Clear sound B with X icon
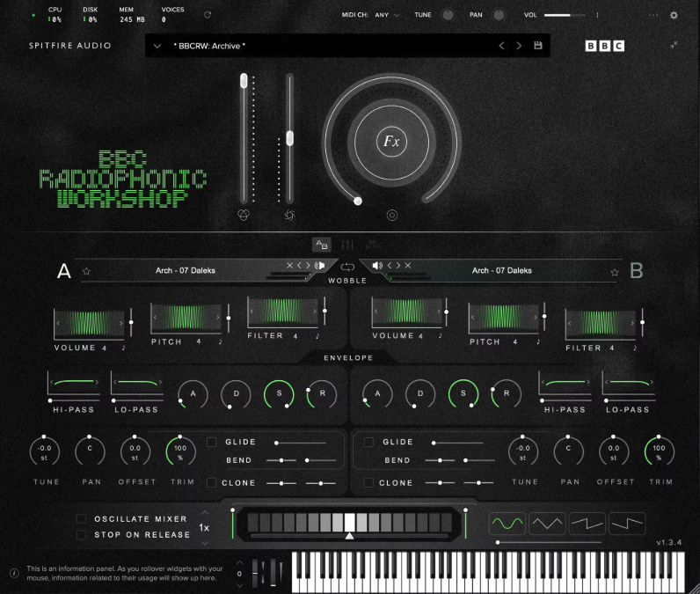The image size is (700, 594). [407, 265]
